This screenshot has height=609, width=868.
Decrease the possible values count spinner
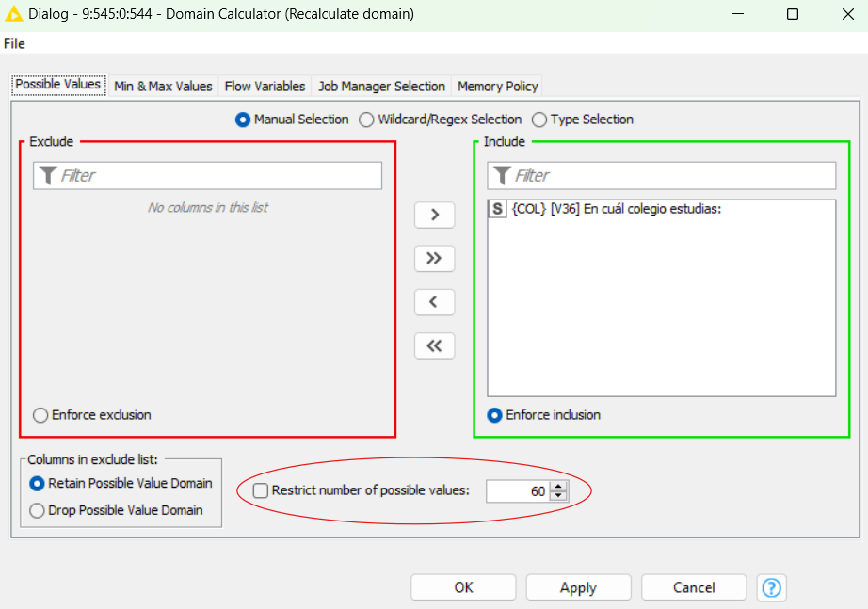coord(558,496)
